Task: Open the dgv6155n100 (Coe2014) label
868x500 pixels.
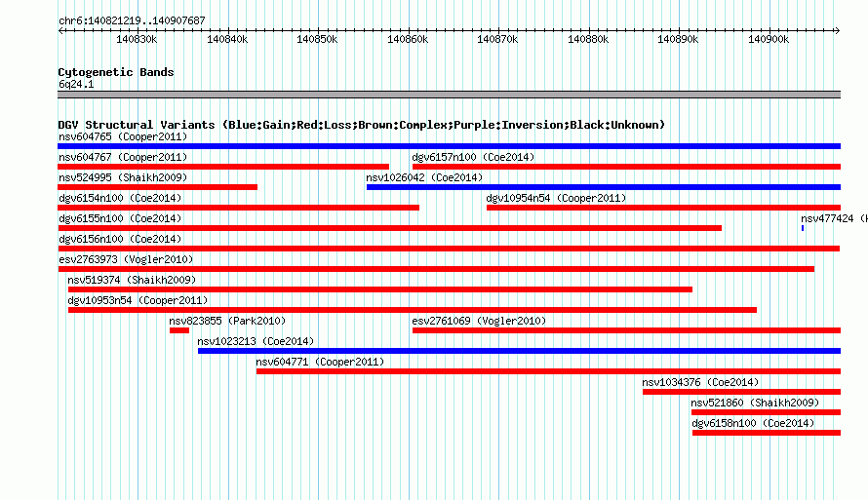Action: [x=120, y=218]
